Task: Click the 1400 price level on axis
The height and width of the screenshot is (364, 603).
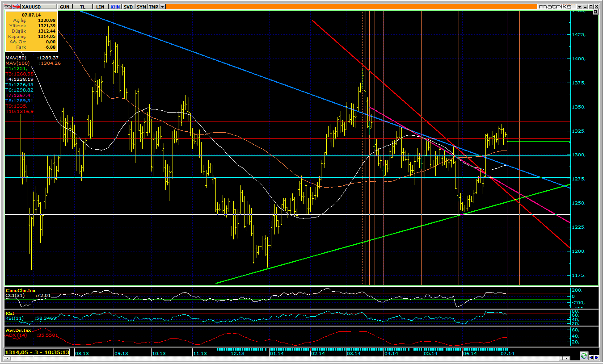Action: point(578,59)
